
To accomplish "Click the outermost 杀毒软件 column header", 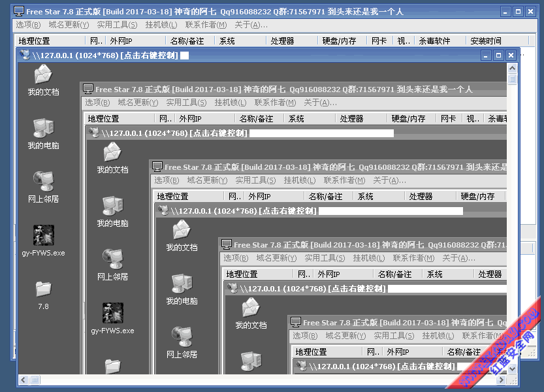I will tap(440, 41).
